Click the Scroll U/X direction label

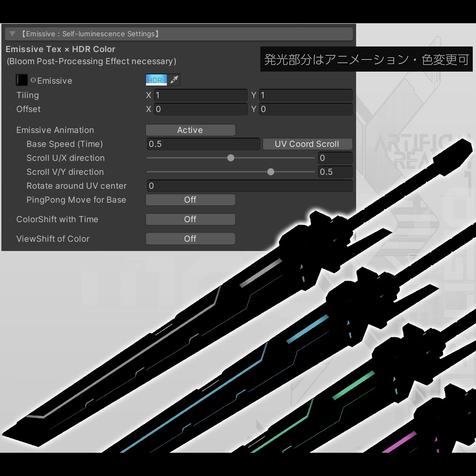pos(66,158)
